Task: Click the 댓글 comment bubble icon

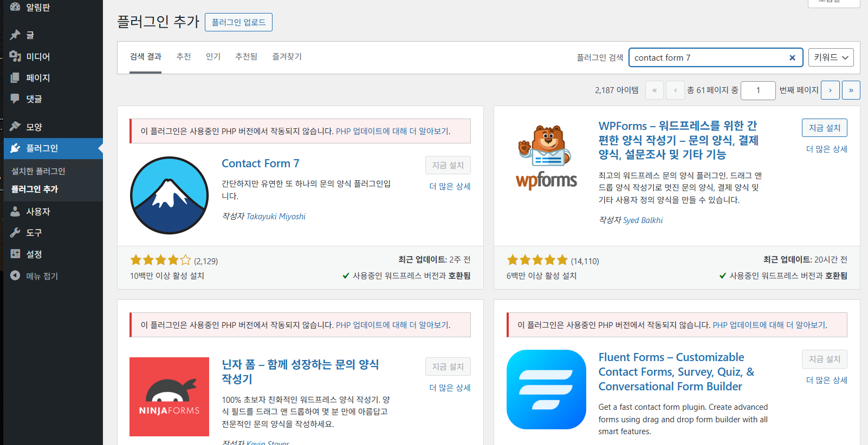Action: pyautogui.click(x=15, y=99)
